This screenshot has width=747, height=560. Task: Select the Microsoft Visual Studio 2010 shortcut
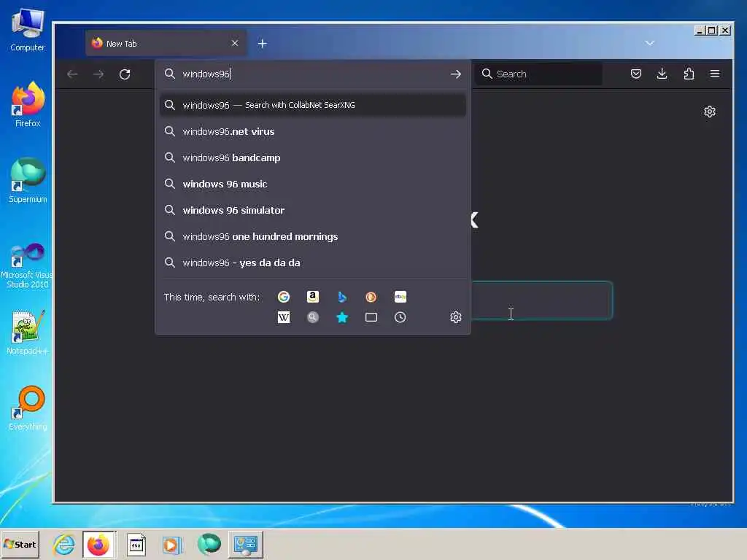coord(27,265)
